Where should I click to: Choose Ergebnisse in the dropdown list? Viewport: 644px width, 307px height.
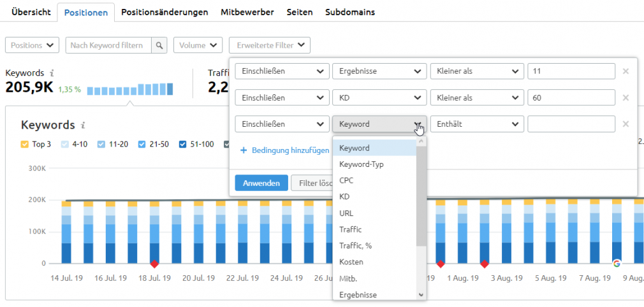(x=374, y=295)
